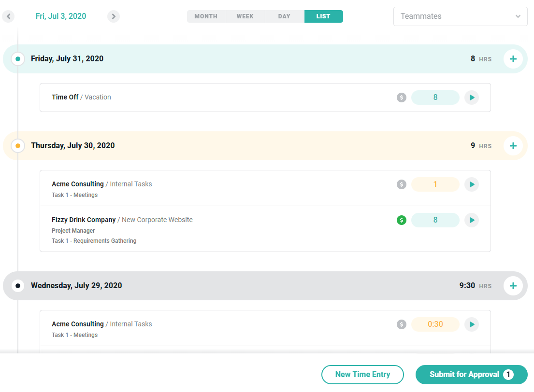This screenshot has height=392, width=534.
Task: Toggle billable dollar icon on Time Off entry
Action: [x=402, y=98]
